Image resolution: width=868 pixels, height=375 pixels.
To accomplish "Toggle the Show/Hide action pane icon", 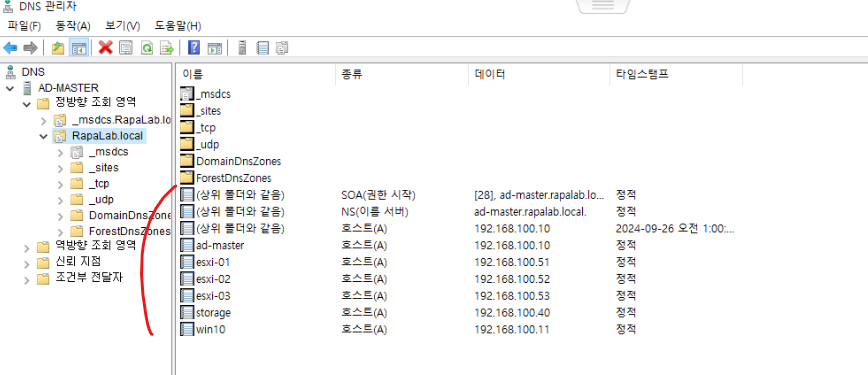I will (x=214, y=48).
